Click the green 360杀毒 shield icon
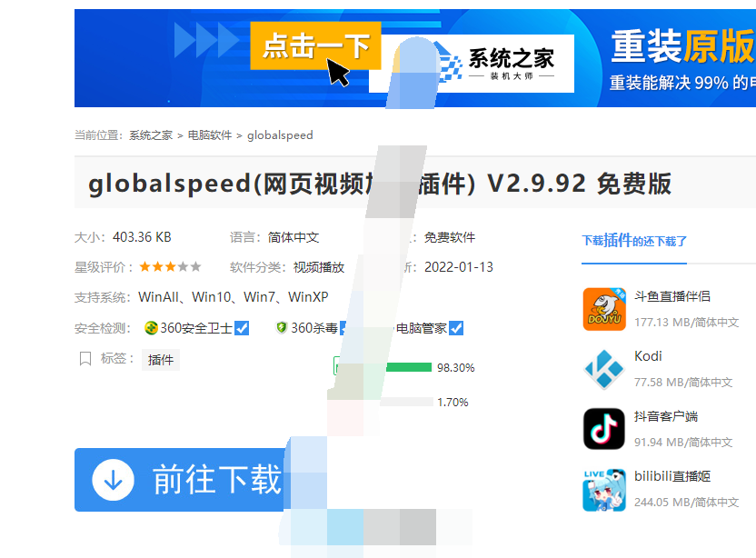Image resolution: width=756 pixels, height=558 pixels. point(282,328)
